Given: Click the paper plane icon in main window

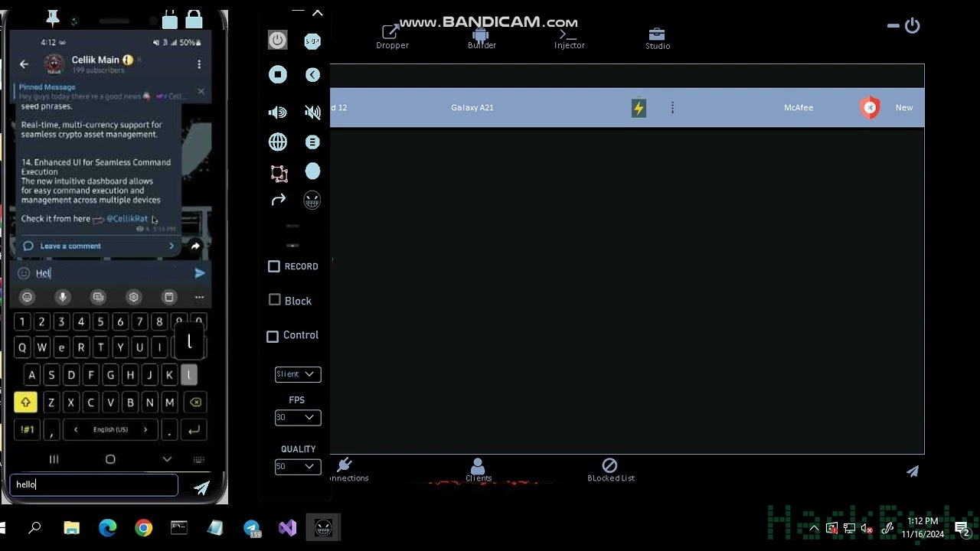Looking at the screenshot, I should (x=913, y=471).
